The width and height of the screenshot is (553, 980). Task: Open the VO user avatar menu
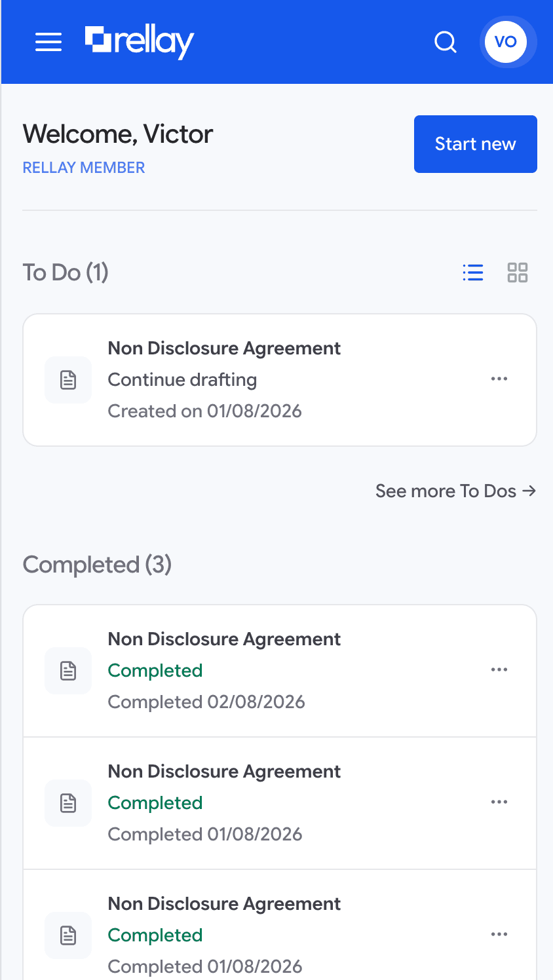(x=506, y=42)
